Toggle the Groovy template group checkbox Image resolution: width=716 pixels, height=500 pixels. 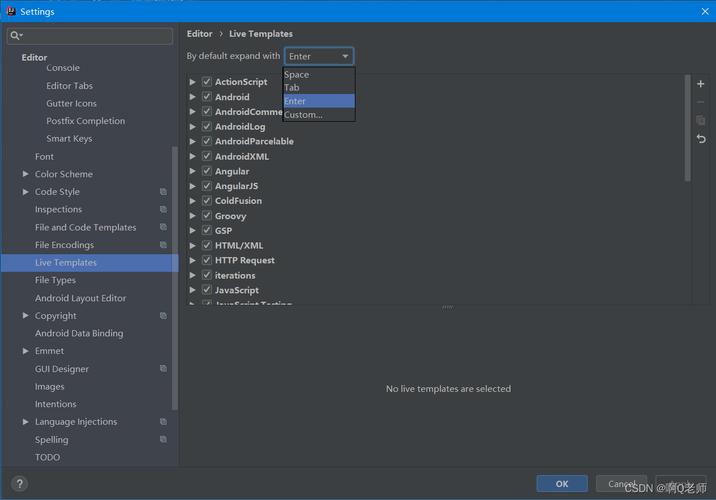pos(207,216)
